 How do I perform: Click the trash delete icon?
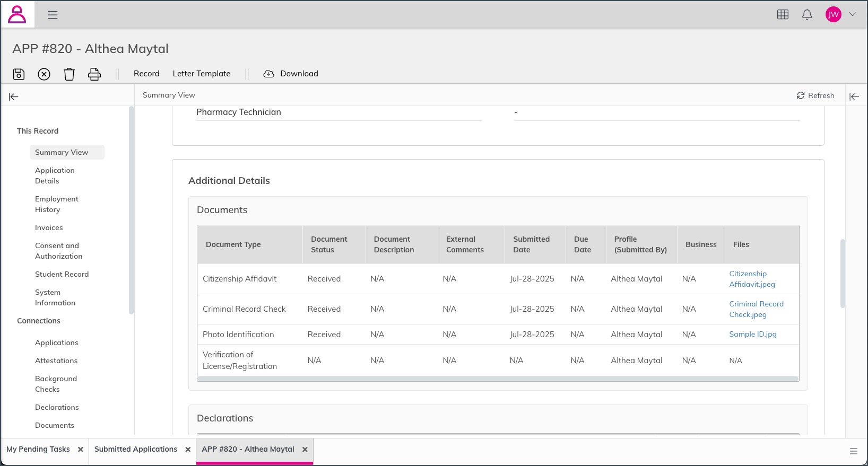click(x=69, y=74)
